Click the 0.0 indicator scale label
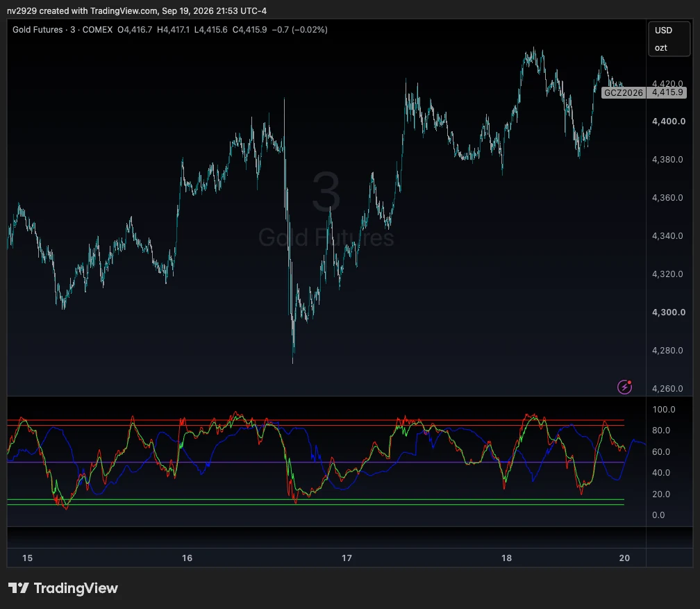 [x=658, y=515]
